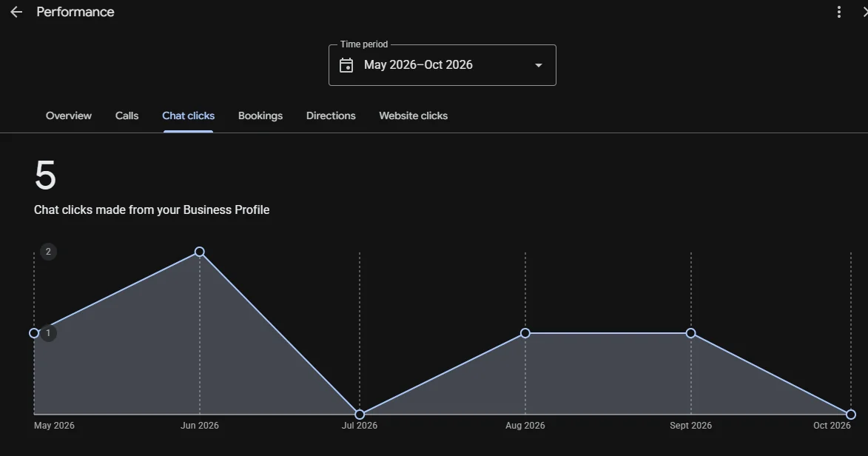Click the Jun 2026 peak data point

click(200, 252)
